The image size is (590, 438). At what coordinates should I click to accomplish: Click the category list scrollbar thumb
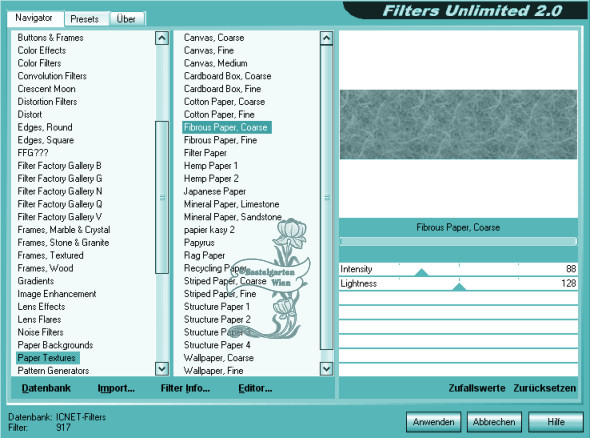162,197
